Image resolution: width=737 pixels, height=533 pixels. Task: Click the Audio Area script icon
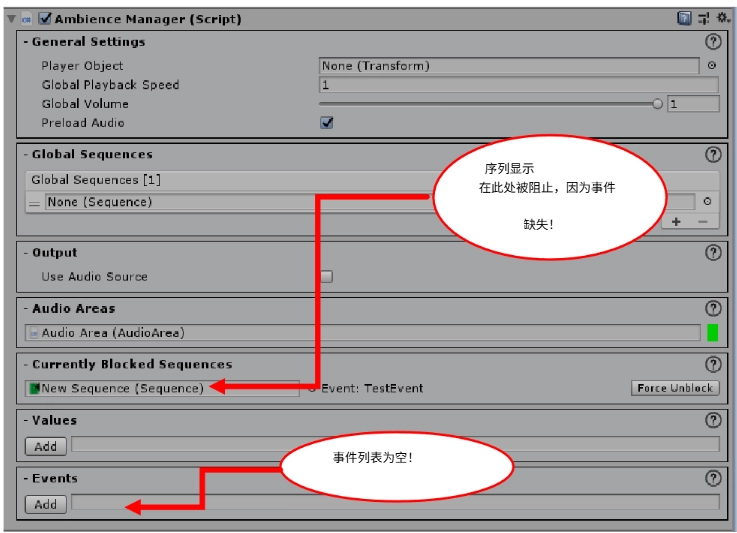[x=33, y=333]
